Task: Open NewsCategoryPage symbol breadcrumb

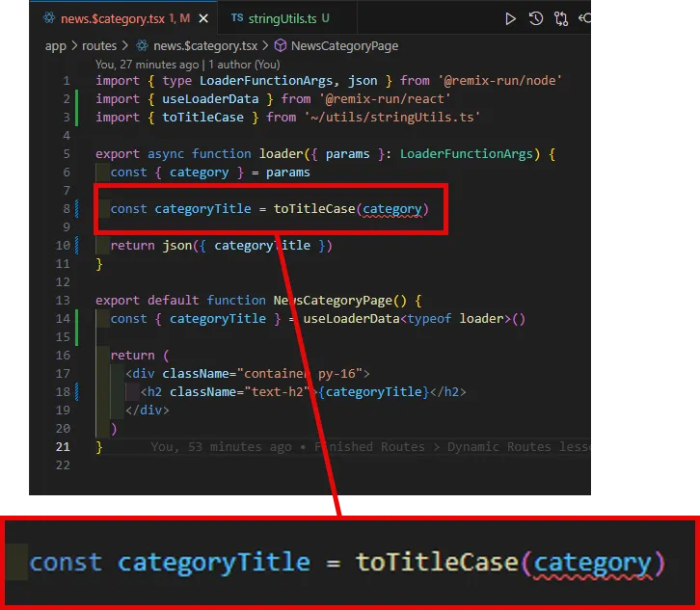Action: coord(344,45)
